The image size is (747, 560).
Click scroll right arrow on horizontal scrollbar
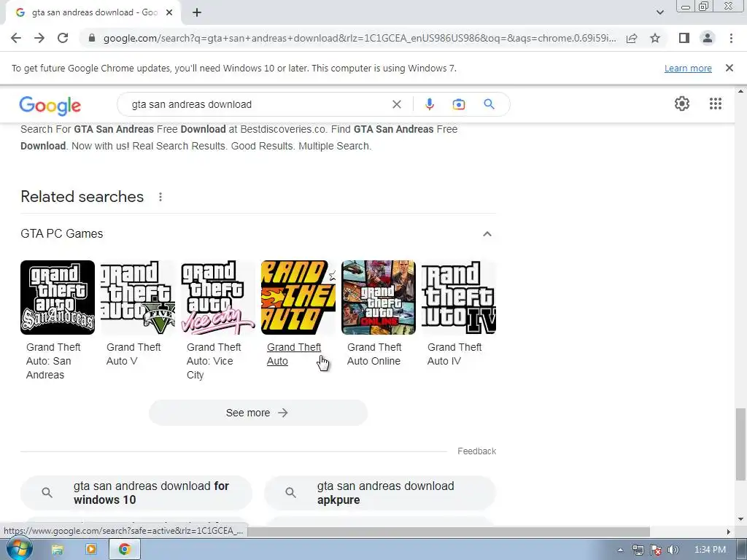(x=728, y=532)
